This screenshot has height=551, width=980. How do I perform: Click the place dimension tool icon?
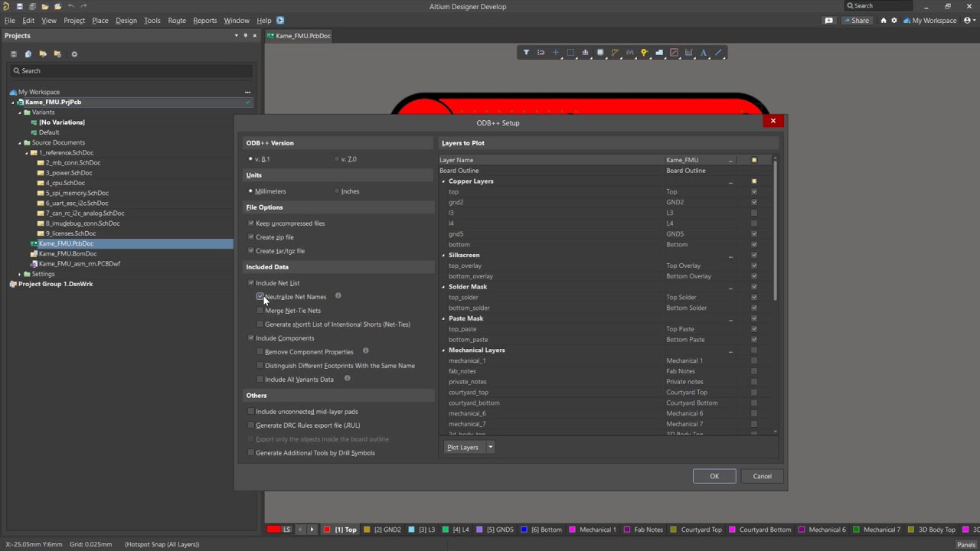[689, 53]
